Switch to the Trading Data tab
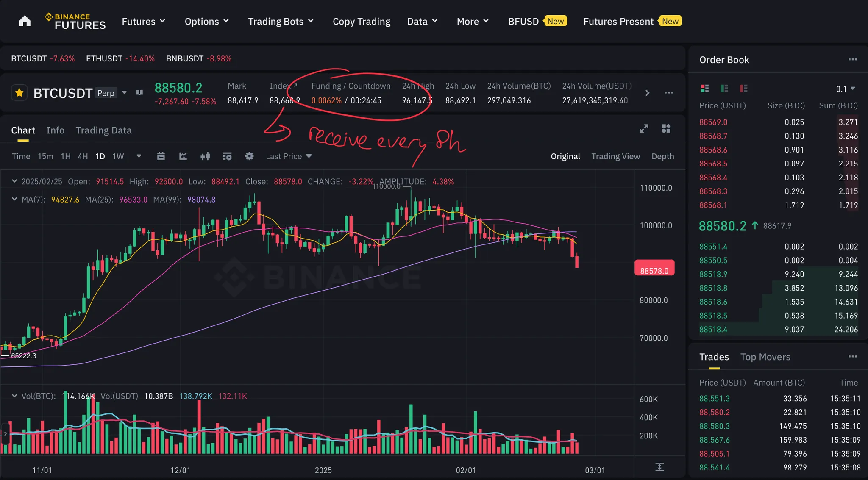868x480 pixels. pos(103,130)
